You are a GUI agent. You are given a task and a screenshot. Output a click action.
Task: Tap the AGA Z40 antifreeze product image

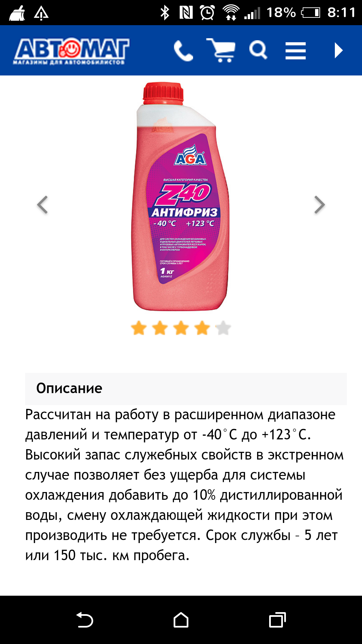[181, 197]
